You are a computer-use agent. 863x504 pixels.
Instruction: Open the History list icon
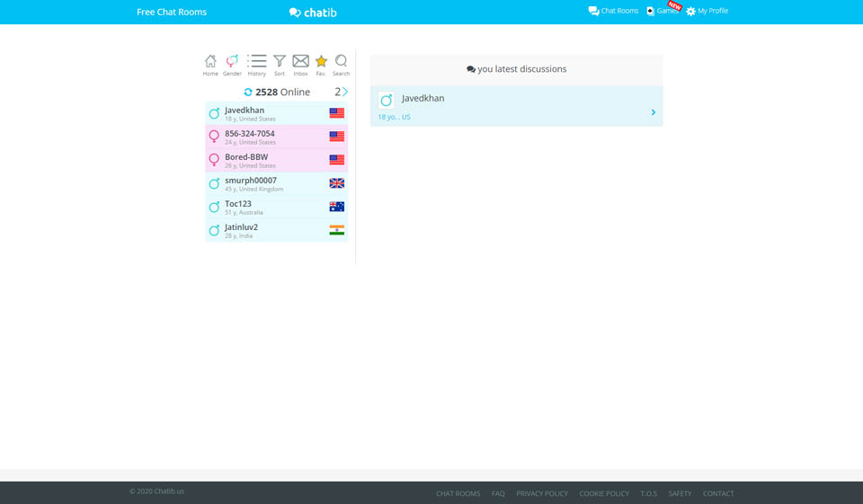(257, 62)
